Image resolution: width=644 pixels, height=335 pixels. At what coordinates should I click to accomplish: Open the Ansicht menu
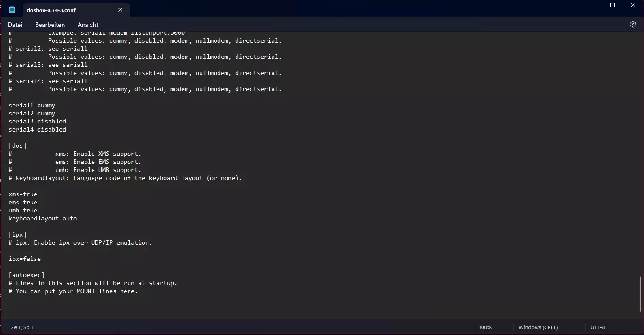point(88,25)
